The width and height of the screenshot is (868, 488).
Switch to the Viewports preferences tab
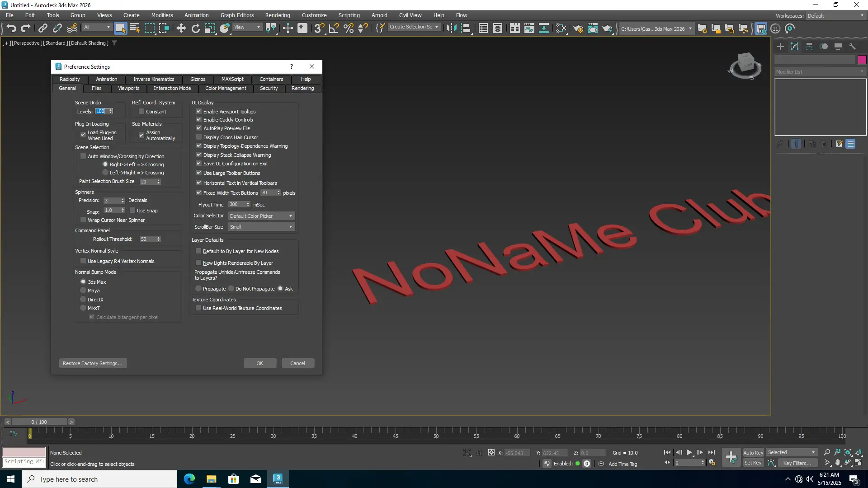pyautogui.click(x=128, y=88)
